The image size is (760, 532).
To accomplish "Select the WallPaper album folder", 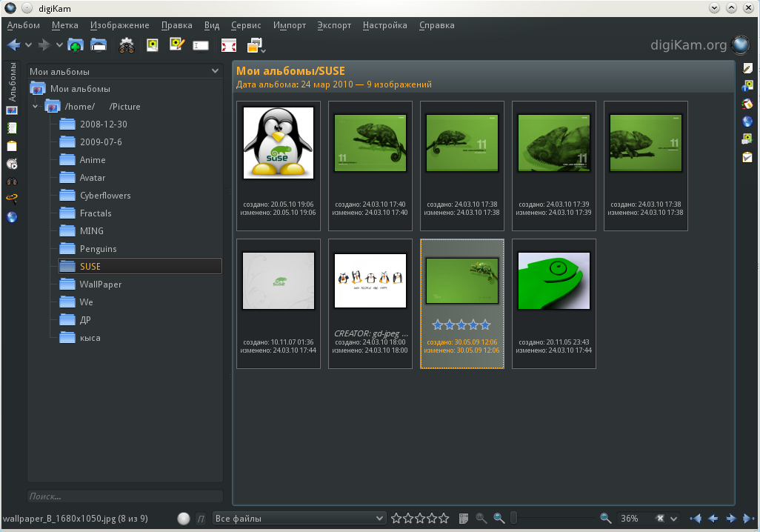I will [x=100, y=285].
